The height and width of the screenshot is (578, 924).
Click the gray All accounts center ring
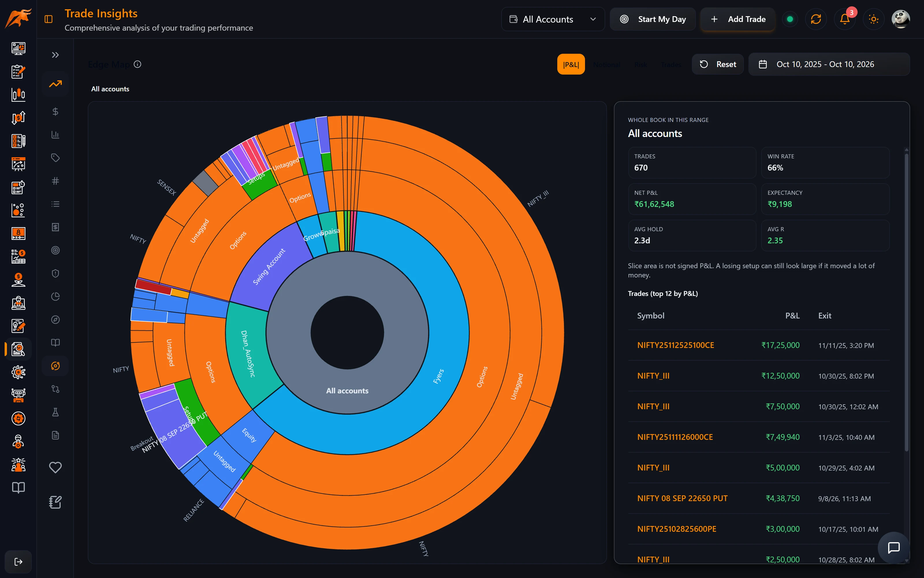click(347, 391)
